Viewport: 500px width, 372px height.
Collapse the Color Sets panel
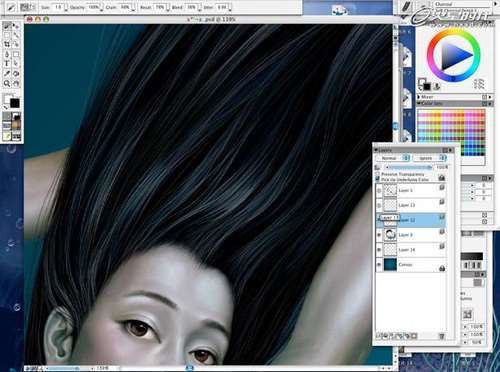pyautogui.click(x=419, y=104)
